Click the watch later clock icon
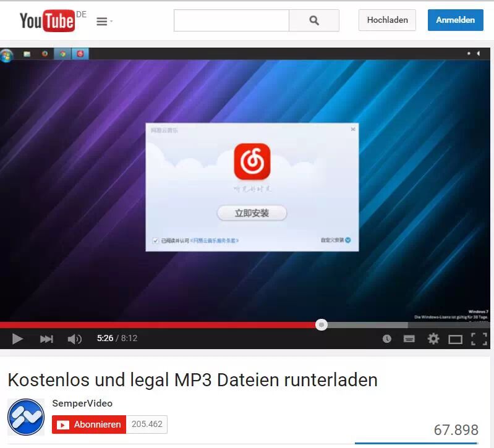This screenshot has height=448, width=494. pyautogui.click(x=387, y=339)
